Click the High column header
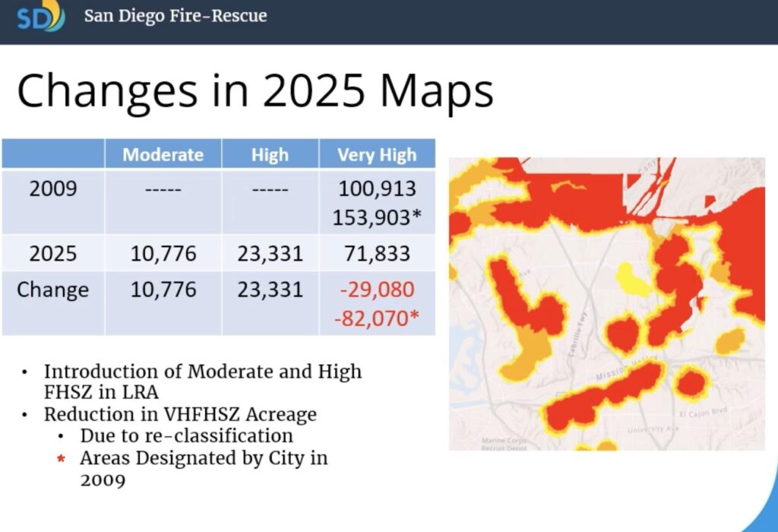778x532 pixels. pos(270,155)
